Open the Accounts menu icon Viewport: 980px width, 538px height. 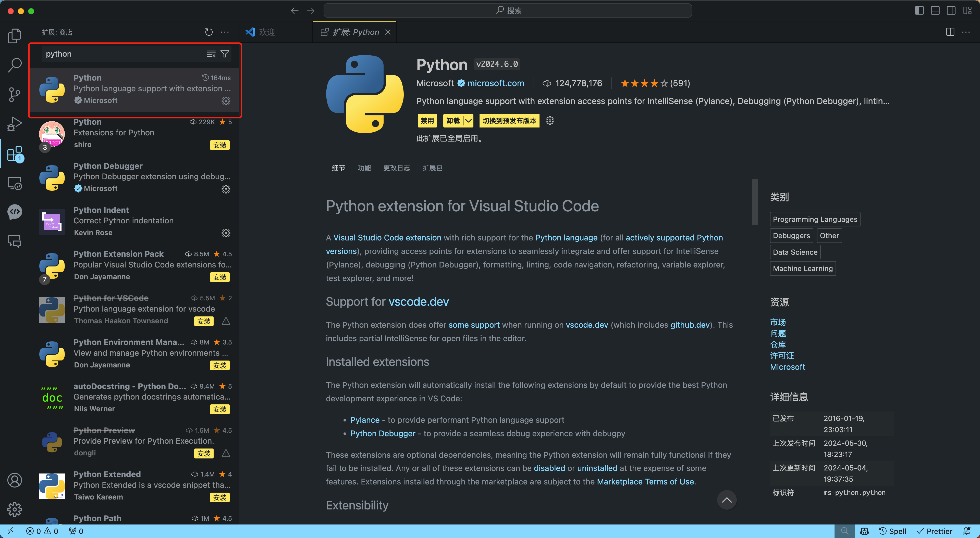[15, 480]
